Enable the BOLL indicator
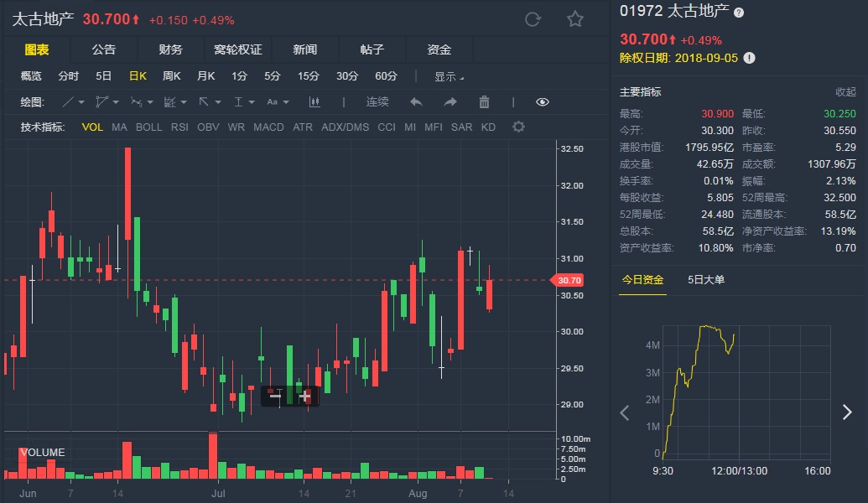The image size is (868, 503). click(x=149, y=127)
